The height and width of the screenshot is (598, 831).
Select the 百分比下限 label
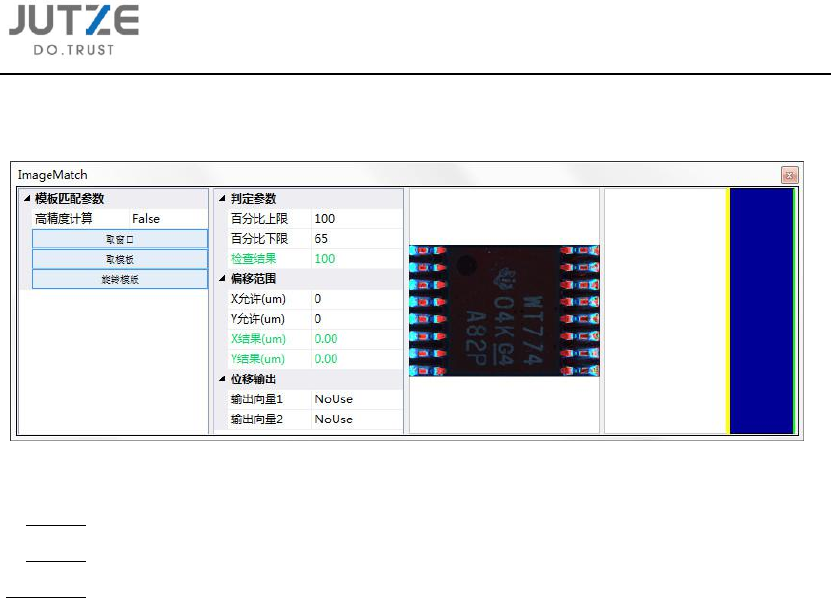tap(259, 239)
